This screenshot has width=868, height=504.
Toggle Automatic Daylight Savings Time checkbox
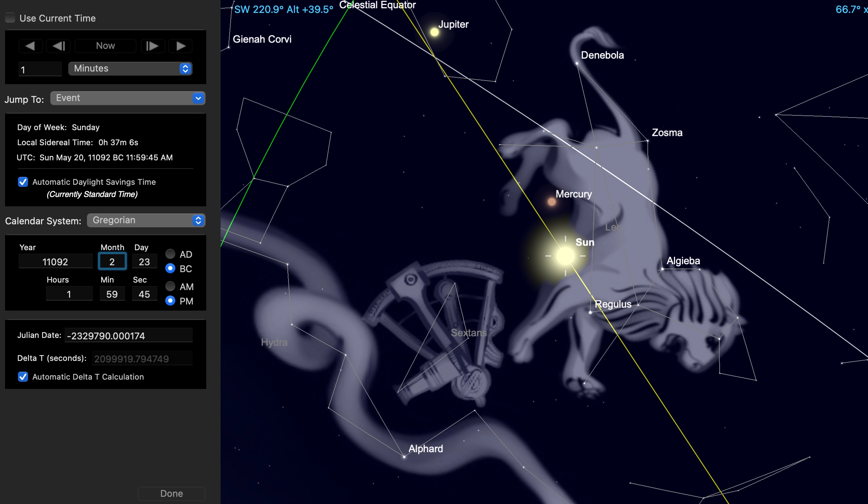[x=23, y=182]
